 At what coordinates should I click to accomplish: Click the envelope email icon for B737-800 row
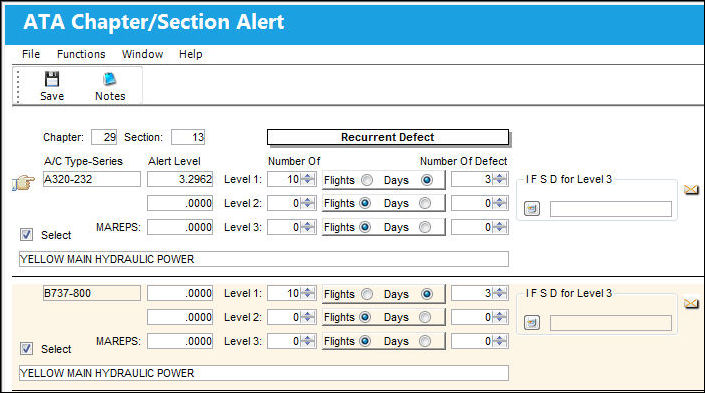coord(691,304)
